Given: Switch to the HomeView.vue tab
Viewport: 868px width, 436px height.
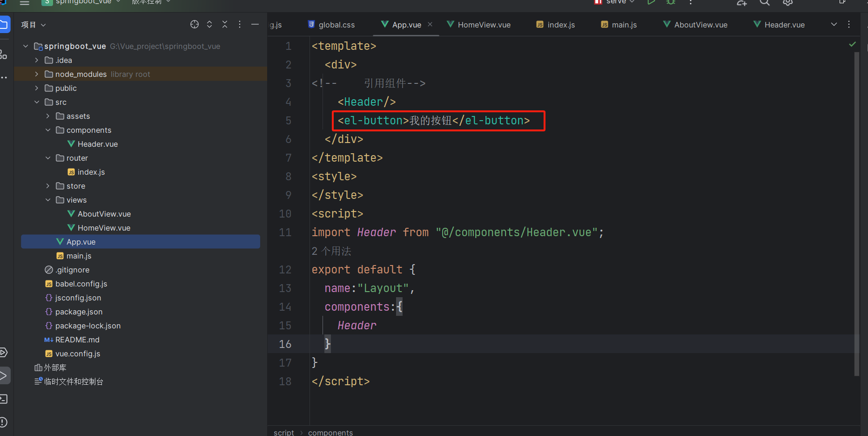Looking at the screenshot, I should [x=479, y=25].
